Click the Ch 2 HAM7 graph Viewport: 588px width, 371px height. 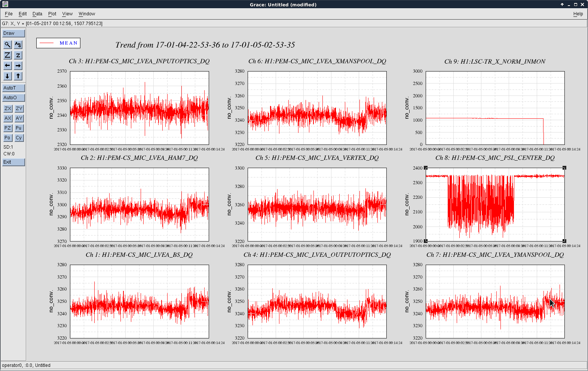click(140, 204)
